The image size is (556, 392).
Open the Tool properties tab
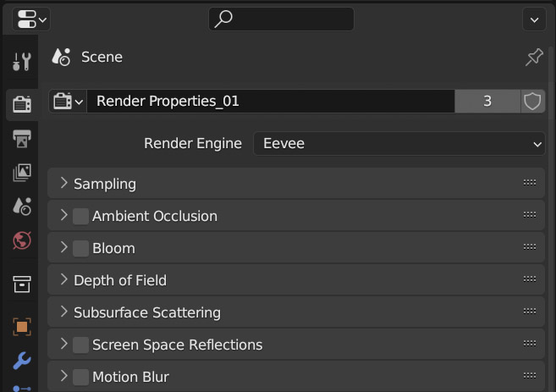pos(22,62)
